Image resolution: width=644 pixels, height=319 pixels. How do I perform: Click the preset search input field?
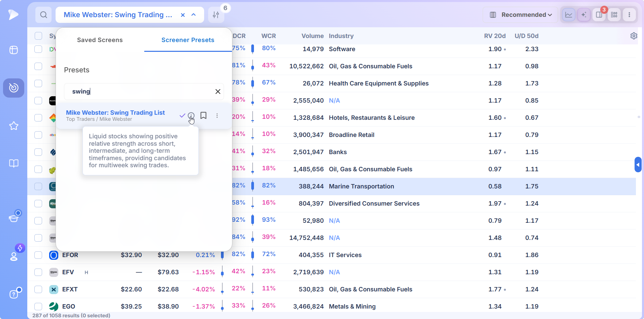[144, 92]
